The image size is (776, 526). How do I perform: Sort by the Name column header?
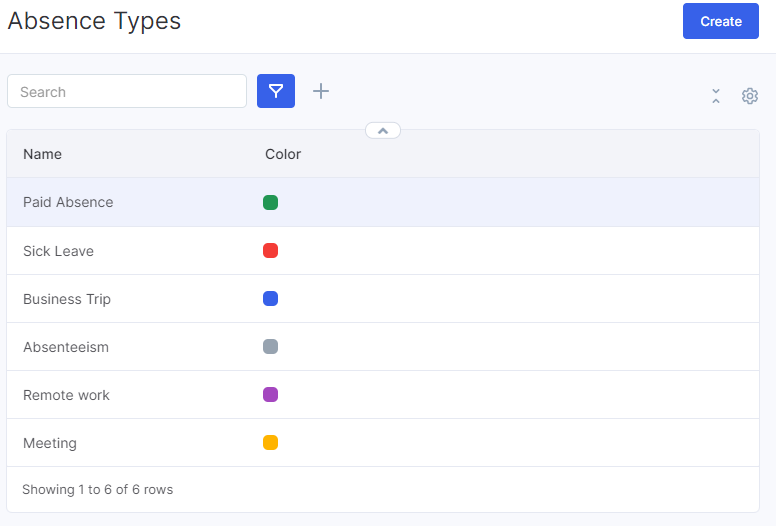click(x=43, y=154)
